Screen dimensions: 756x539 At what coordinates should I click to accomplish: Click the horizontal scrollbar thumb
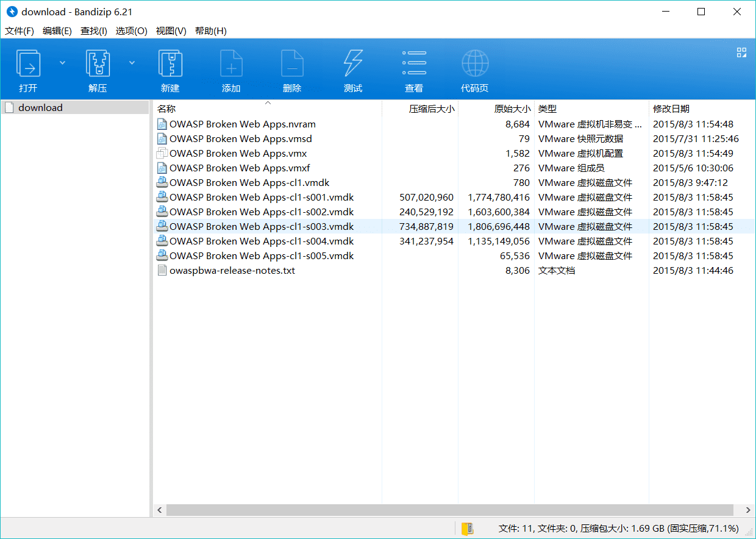point(450,510)
